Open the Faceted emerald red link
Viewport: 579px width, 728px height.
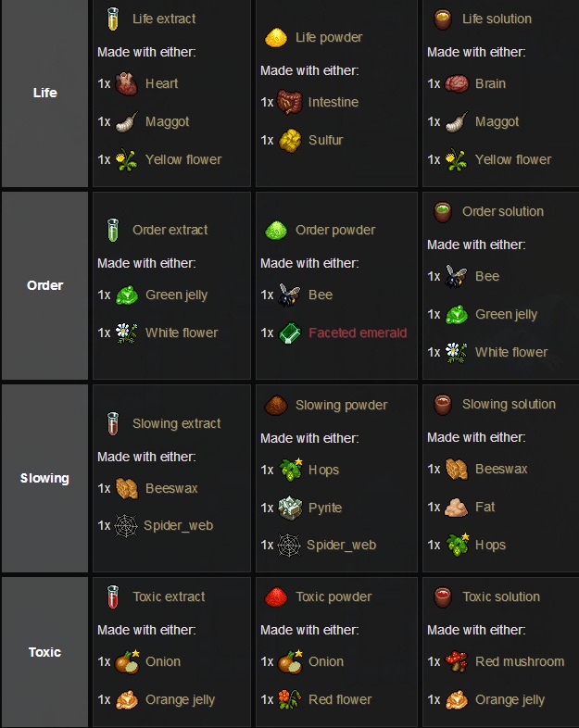tap(358, 333)
